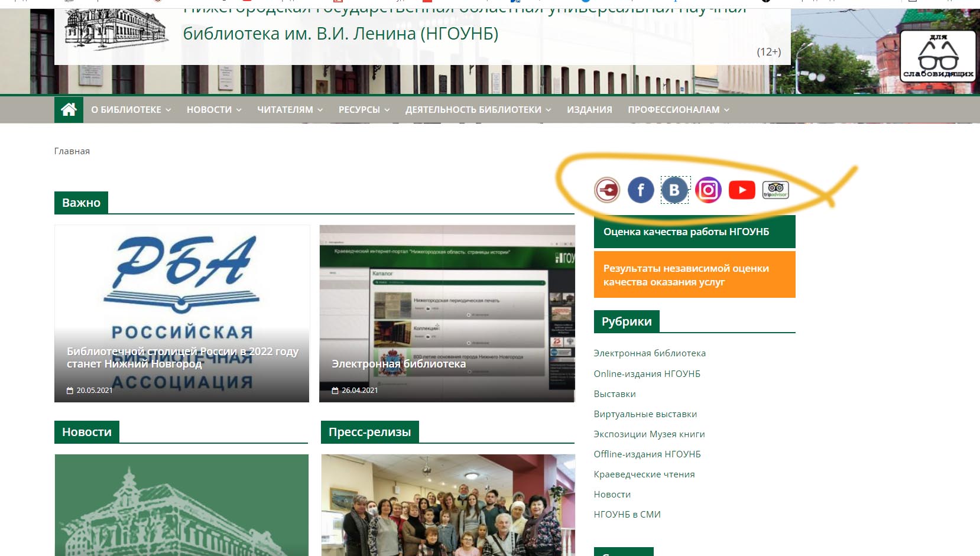Viewport: 980px width, 556px height.
Task: Open the library's Facebook page icon
Action: pyautogui.click(x=641, y=190)
